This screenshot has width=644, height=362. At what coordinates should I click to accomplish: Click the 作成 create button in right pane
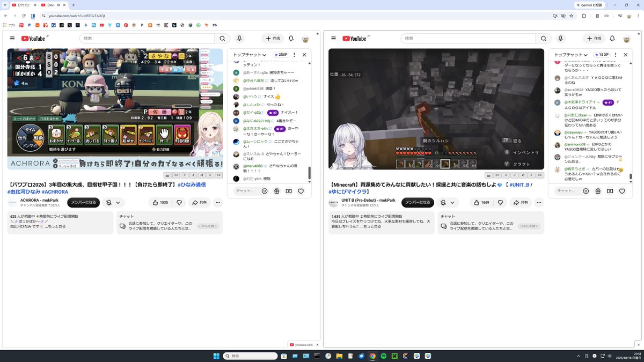tap(595, 39)
